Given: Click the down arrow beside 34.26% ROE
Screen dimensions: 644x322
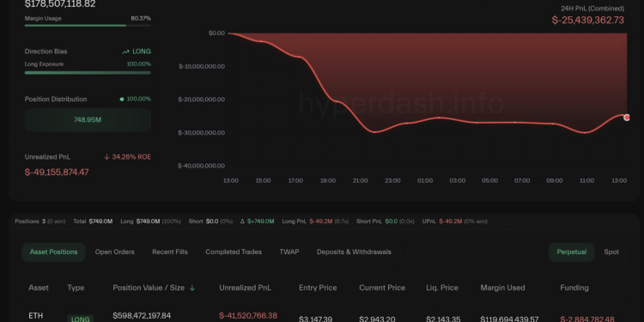Looking at the screenshot, I should 106,157.
